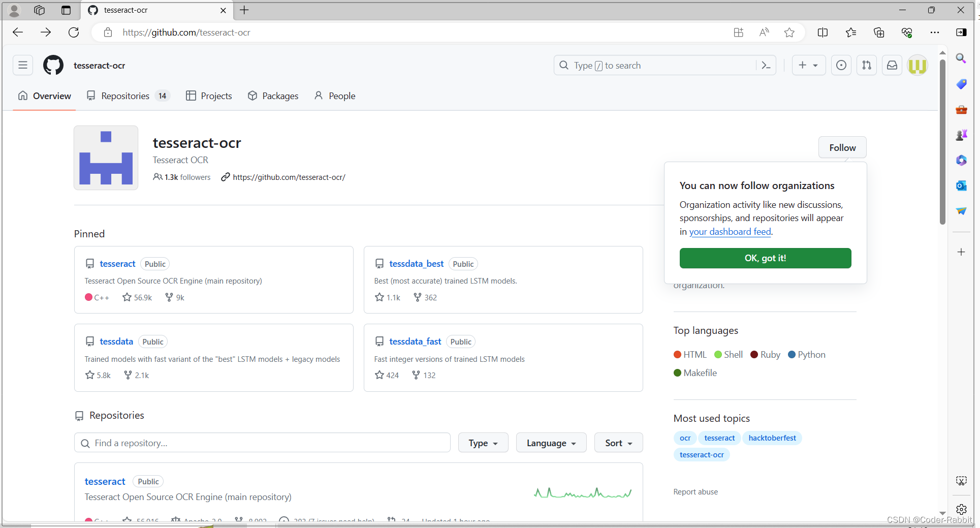Add page to favorites star icon

789,33
